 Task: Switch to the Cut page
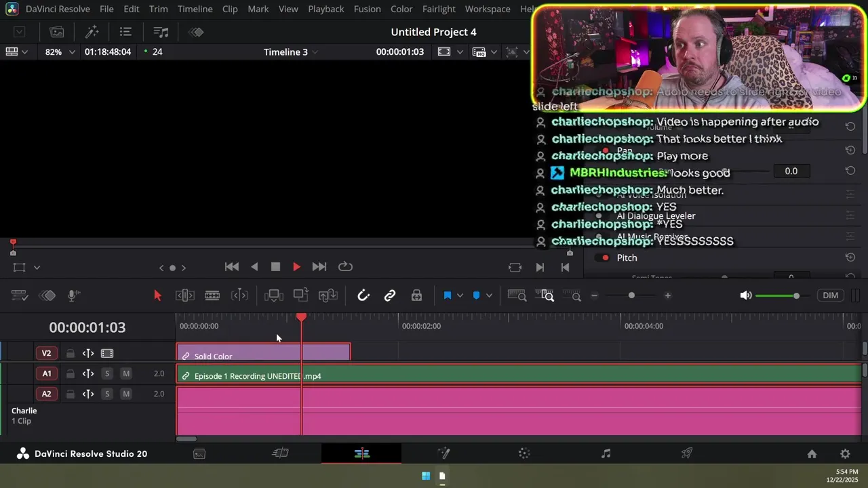280,453
